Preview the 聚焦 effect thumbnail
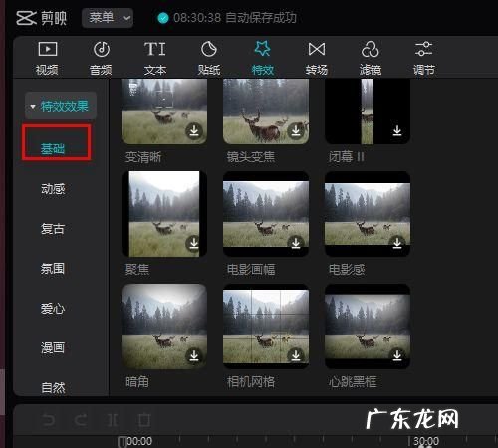This screenshot has height=448, width=498. (164, 214)
